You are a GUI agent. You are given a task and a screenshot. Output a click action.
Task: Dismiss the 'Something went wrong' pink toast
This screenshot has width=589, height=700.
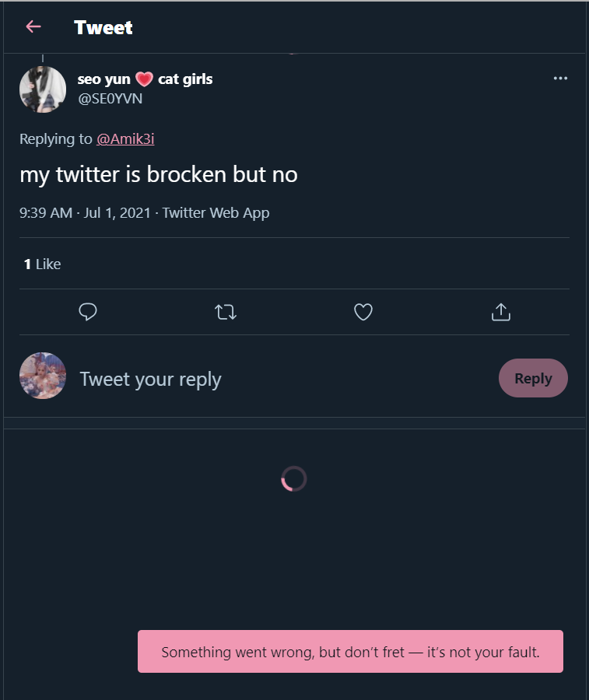point(350,651)
